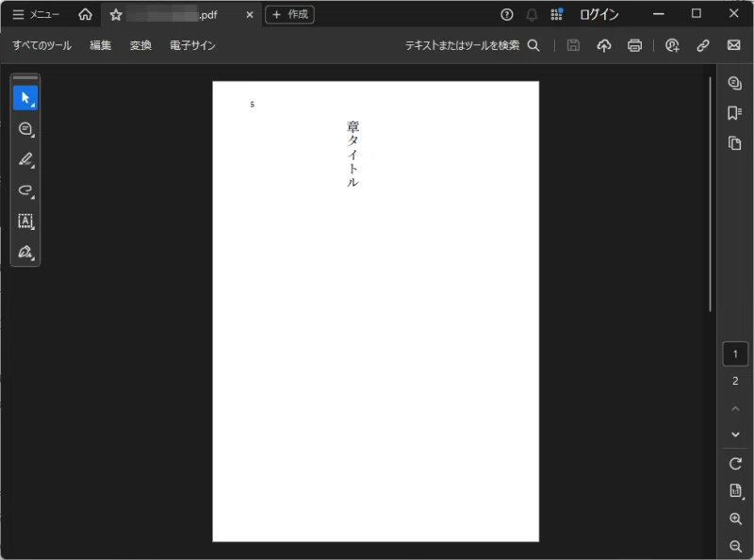Go to previous page up chevron

735,408
